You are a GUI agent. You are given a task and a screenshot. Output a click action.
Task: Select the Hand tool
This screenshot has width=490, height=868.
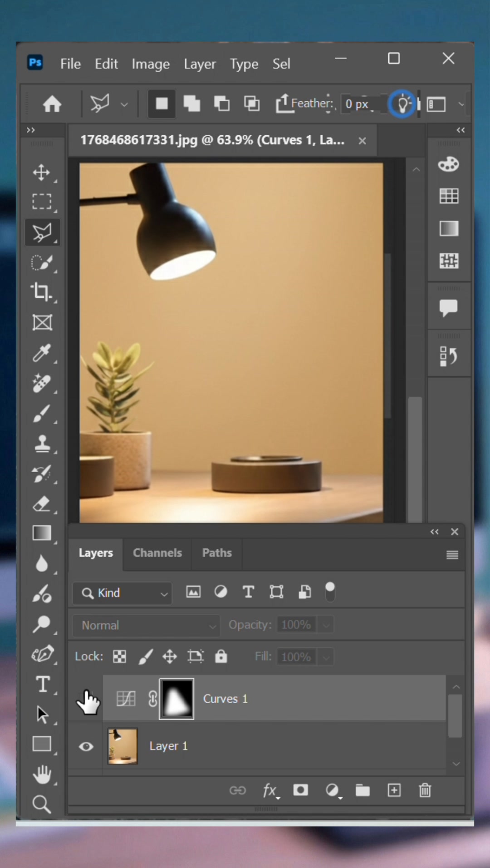click(x=43, y=774)
